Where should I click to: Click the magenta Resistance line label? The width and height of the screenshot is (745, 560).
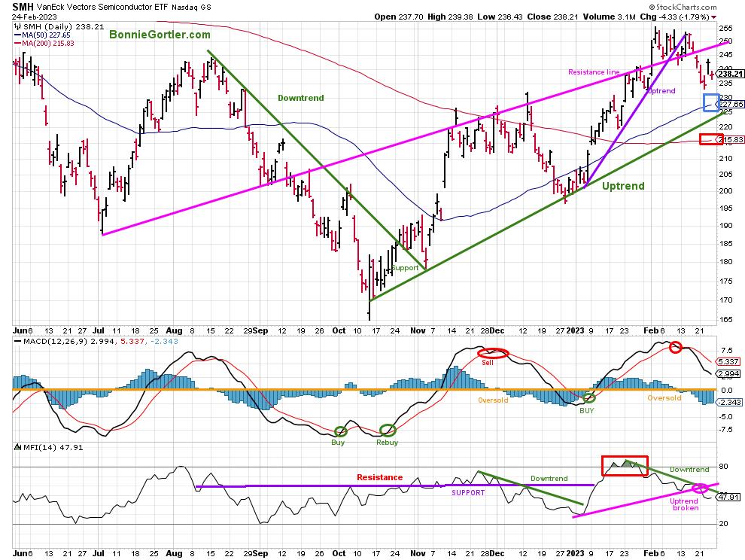click(x=594, y=72)
